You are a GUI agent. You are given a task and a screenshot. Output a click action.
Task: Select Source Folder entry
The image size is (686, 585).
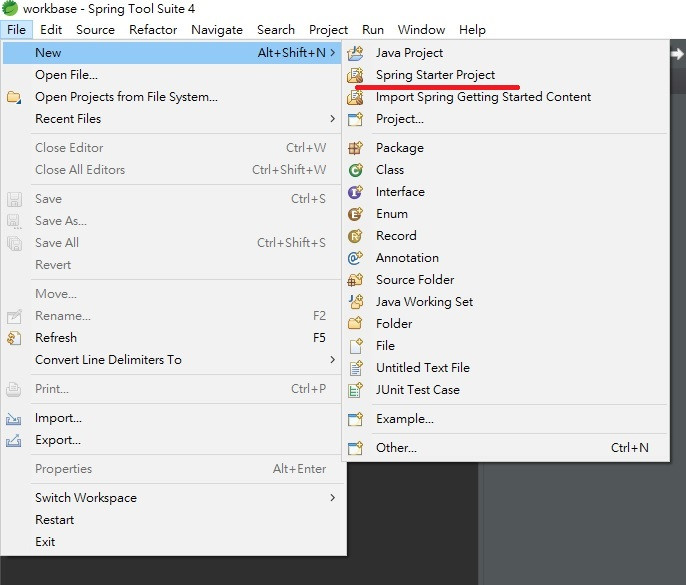click(x=505, y=280)
